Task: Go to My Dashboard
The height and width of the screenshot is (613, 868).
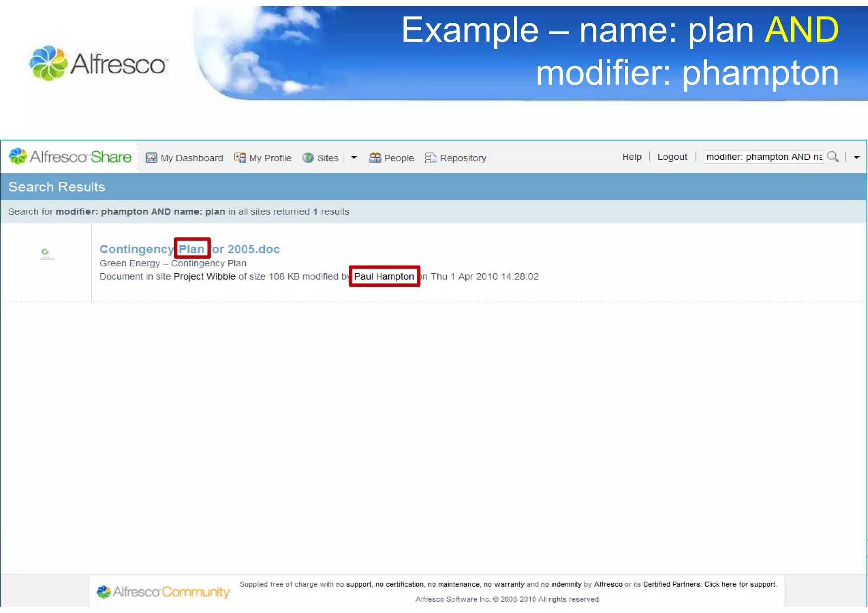Action: pyautogui.click(x=192, y=158)
